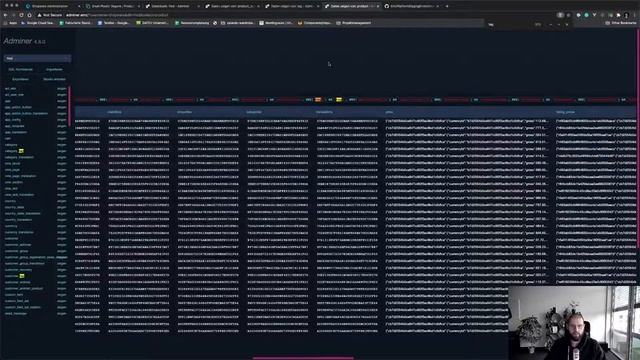This screenshot has height=360, width=640.
Task: Open the Exportieren link
Action: (20, 79)
